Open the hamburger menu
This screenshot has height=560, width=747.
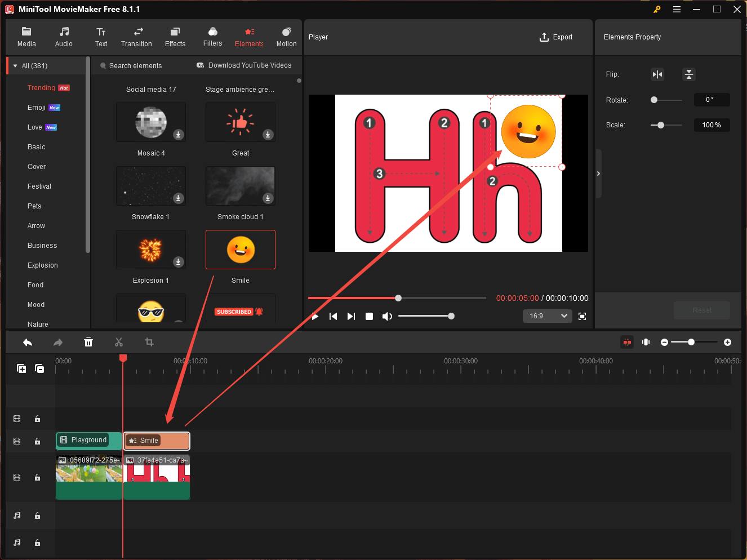[677, 9]
